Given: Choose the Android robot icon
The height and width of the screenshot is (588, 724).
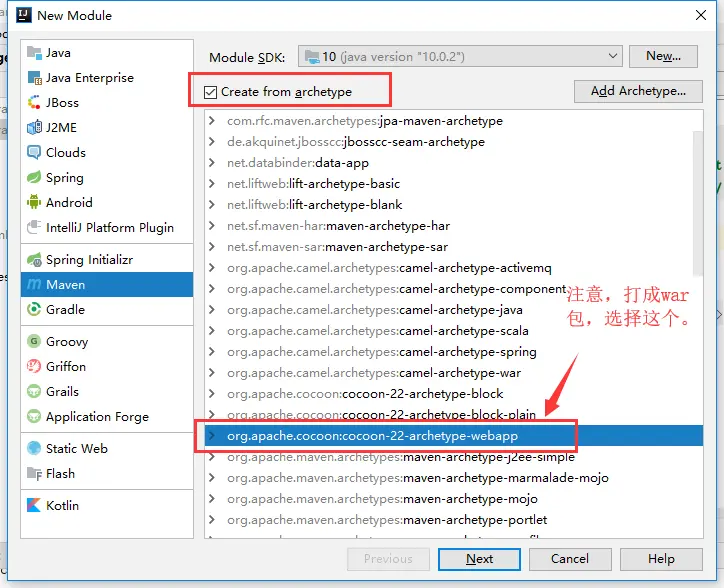Looking at the screenshot, I should point(34,202).
